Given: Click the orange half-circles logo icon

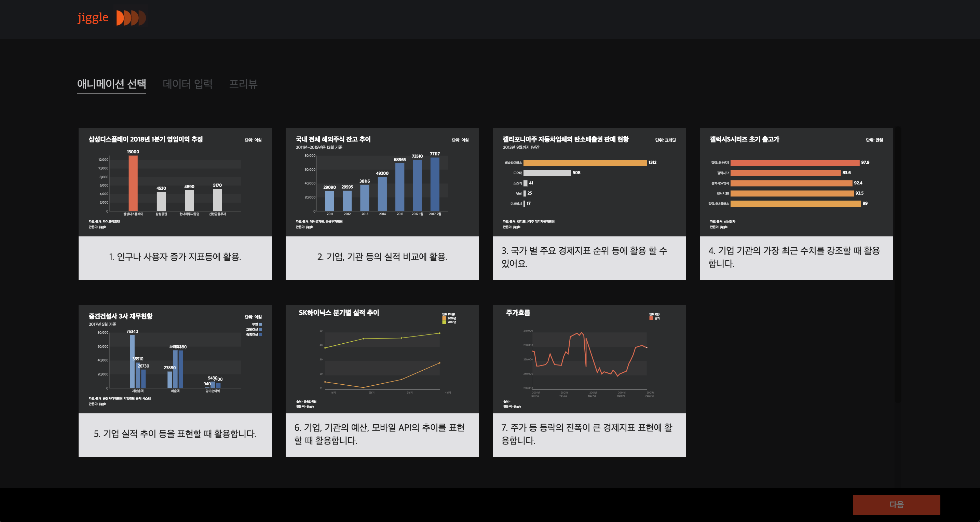Looking at the screenshot, I should point(131,18).
